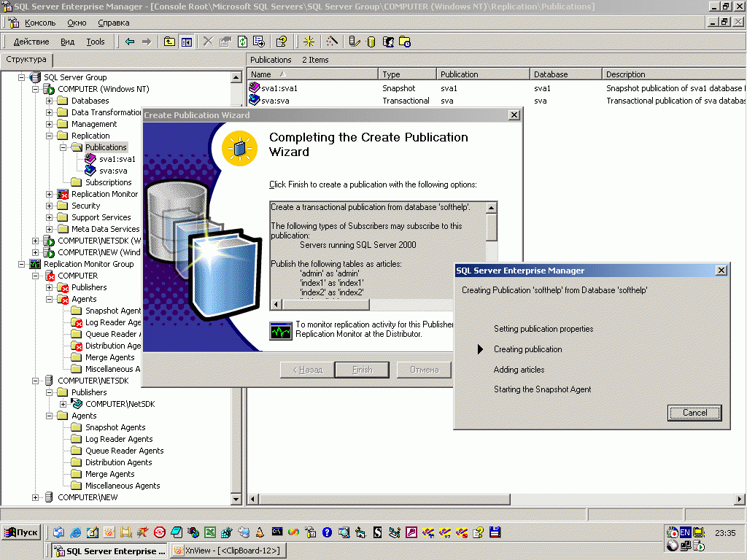The height and width of the screenshot is (560, 747).
Task: Select the Publications folder in tree
Action: pos(106,147)
